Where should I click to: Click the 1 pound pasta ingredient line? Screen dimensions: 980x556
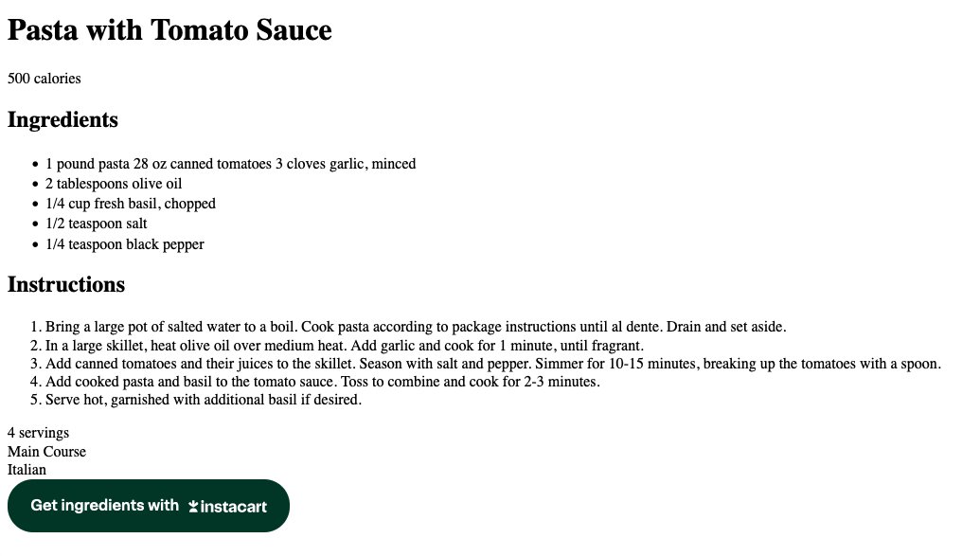(231, 164)
